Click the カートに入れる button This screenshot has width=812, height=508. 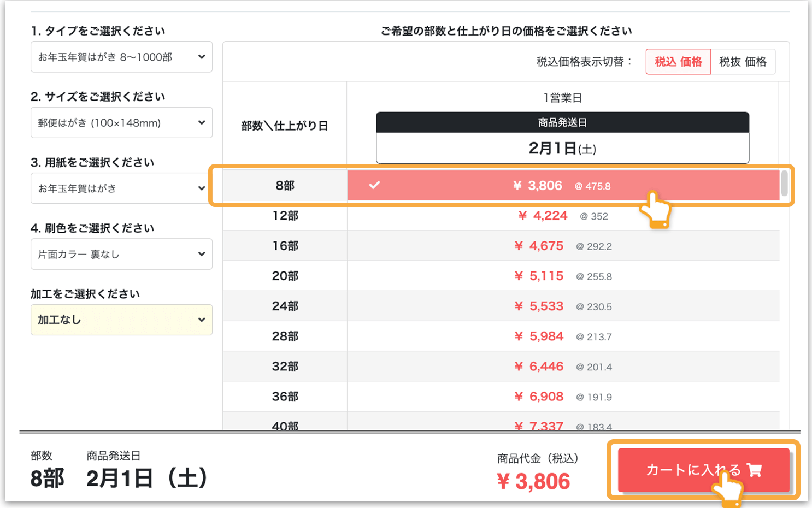click(x=694, y=470)
